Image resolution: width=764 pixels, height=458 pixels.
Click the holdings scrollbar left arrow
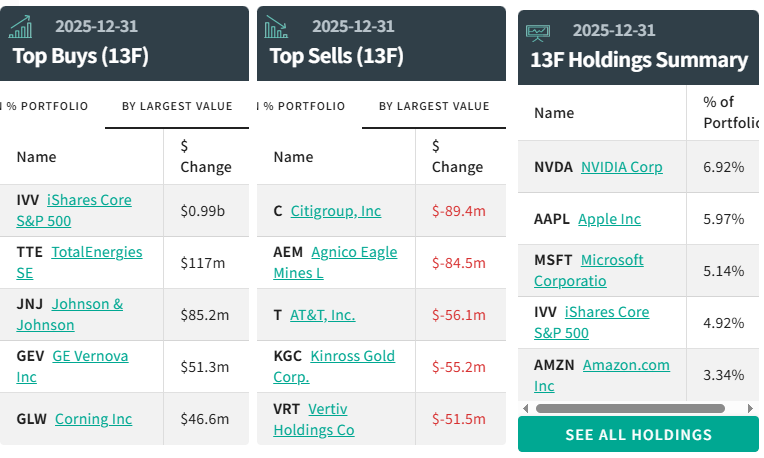point(526,408)
